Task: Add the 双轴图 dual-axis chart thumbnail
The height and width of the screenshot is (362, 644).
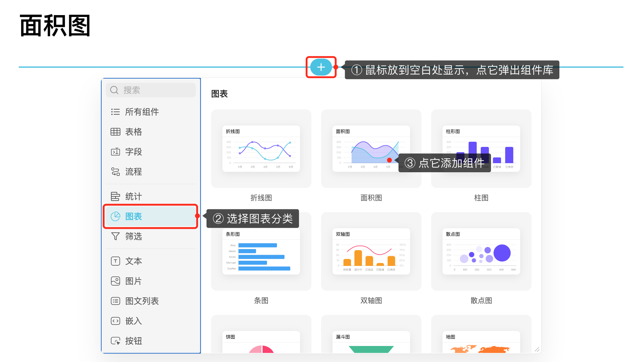Action: click(x=371, y=251)
